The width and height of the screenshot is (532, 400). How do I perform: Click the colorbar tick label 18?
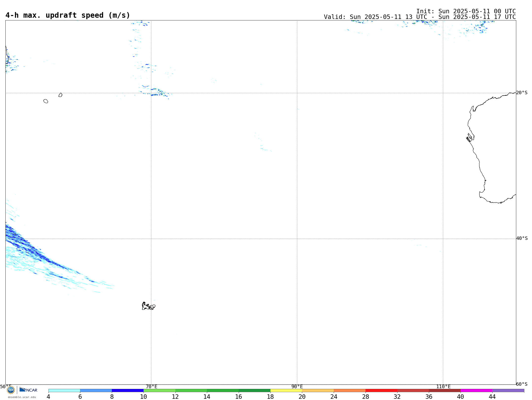(270, 397)
